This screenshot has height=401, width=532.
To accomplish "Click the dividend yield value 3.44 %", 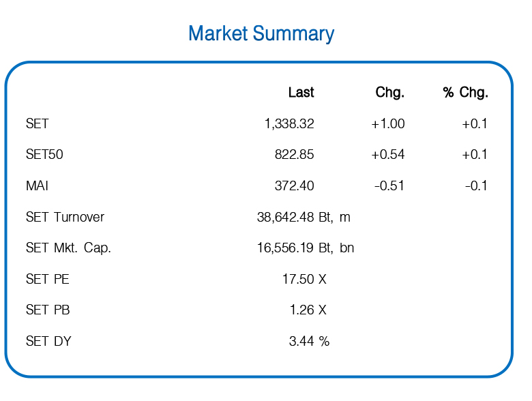I will click(x=309, y=341).
